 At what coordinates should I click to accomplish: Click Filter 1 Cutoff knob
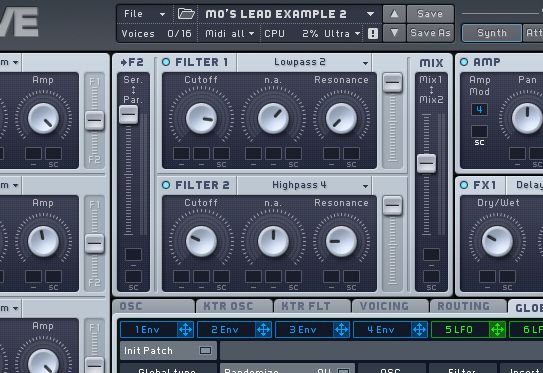[x=201, y=118]
